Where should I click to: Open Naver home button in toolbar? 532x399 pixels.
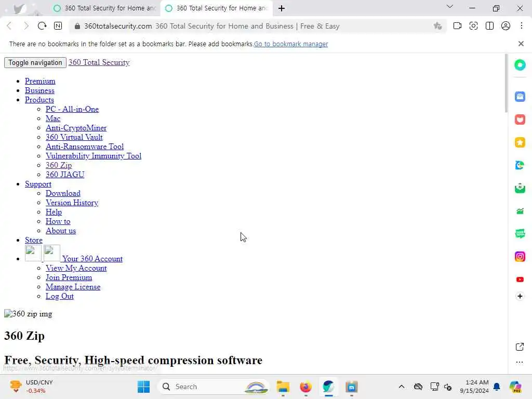(58, 26)
